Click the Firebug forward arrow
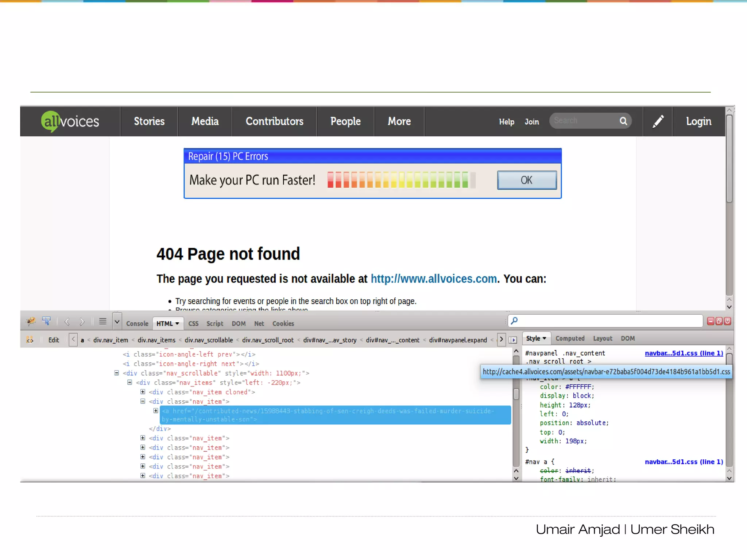 pyautogui.click(x=82, y=322)
